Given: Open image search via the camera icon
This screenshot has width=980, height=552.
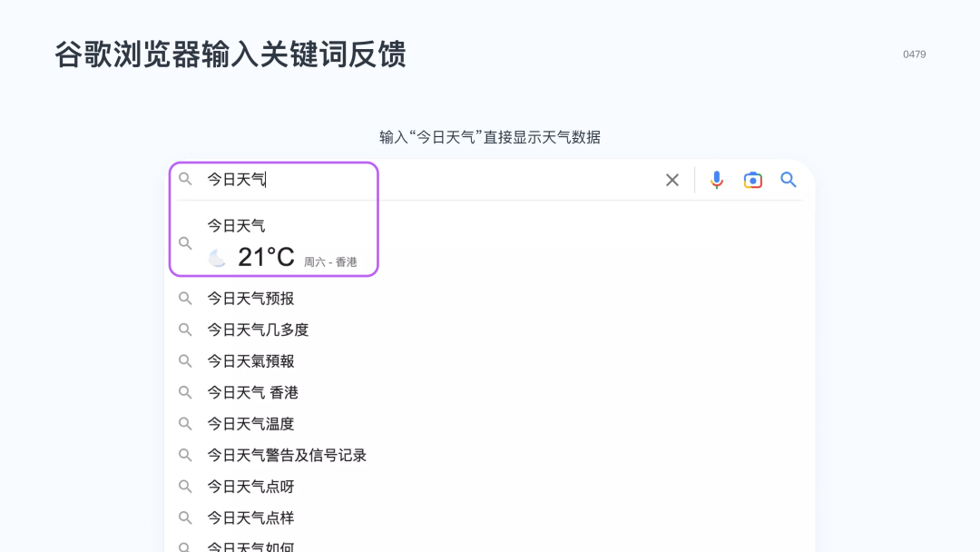Looking at the screenshot, I should (752, 180).
